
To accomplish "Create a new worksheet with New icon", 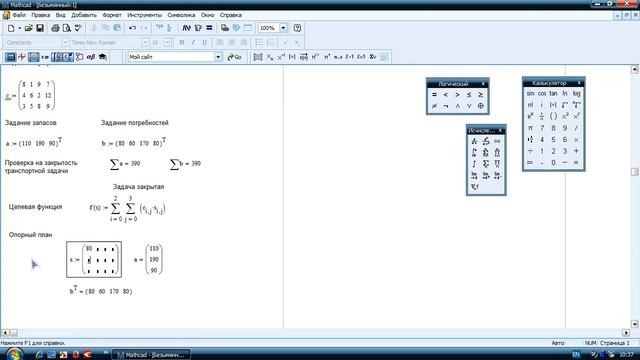I will pyautogui.click(x=11, y=28).
